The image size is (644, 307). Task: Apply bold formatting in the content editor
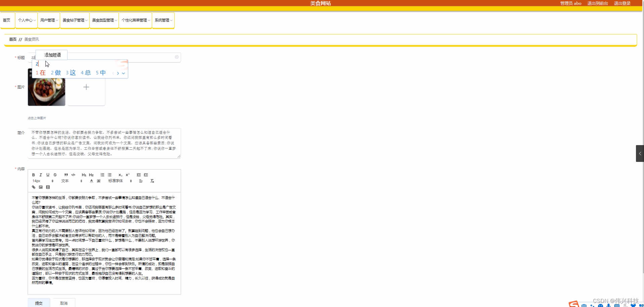click(33, 175)
